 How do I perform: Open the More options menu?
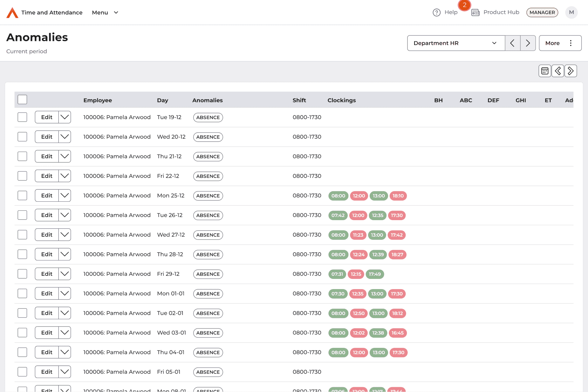(560, 43)
